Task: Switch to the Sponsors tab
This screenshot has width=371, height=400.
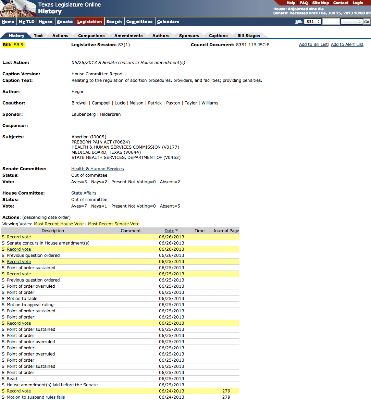Action: point(189,35)
